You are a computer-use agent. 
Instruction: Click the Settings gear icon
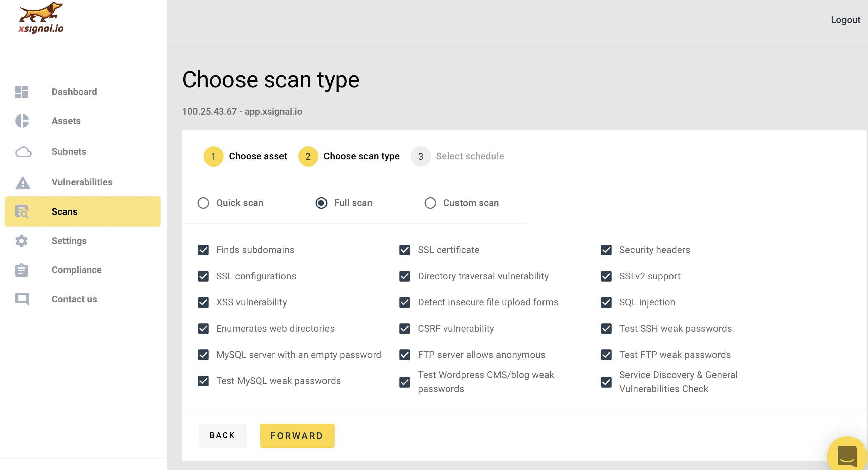coord(21,241)
